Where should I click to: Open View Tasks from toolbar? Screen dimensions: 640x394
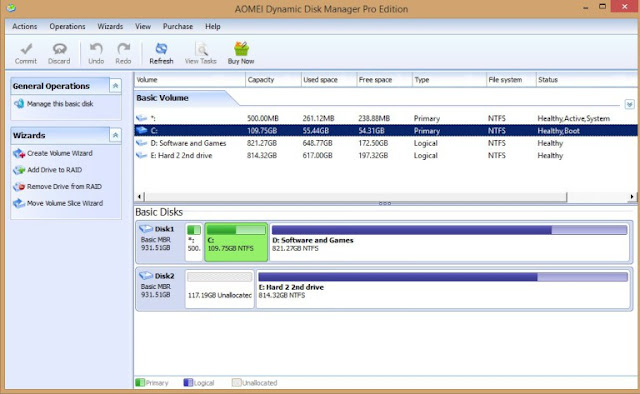tap(200, 53)
